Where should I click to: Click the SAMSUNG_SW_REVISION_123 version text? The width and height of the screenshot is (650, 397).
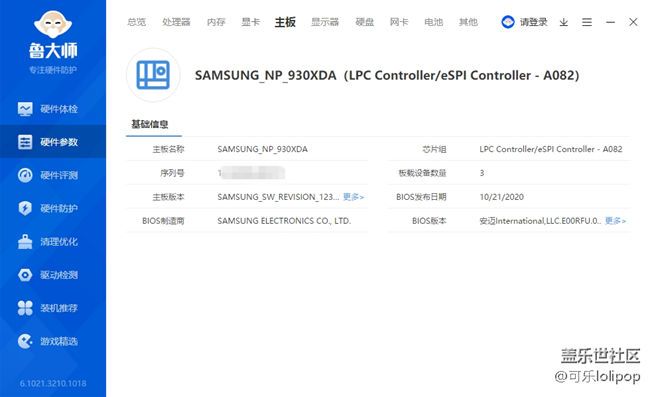(x=278, y=197)
